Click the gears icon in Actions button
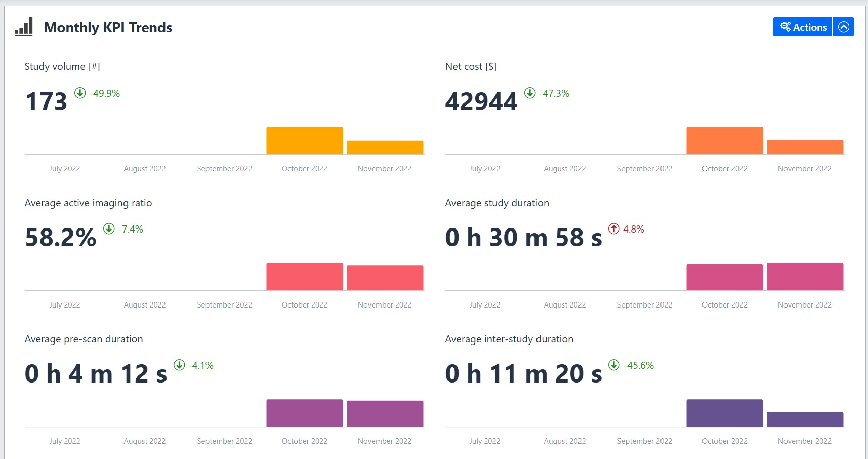 coord(785,27)
